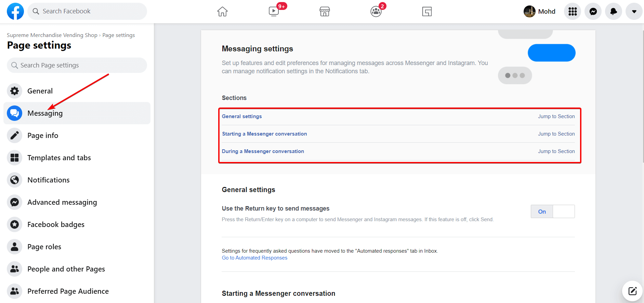Jump to Starting a Messenger conversation section

coord(556,134)
